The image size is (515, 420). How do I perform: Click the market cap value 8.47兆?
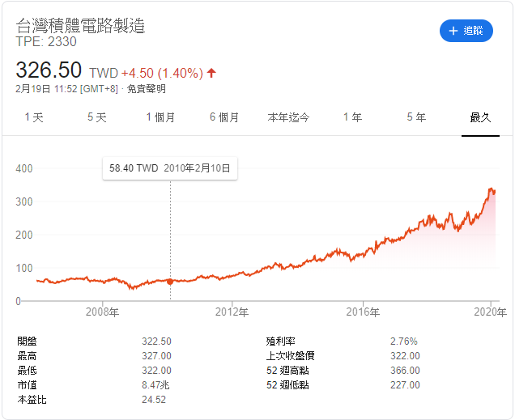155,385
